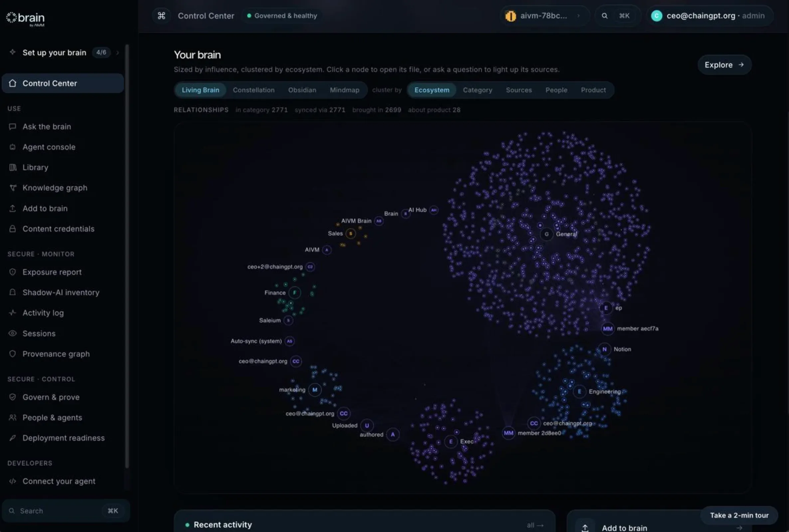
Task: Select the Notion node in graph
Action: coord(604,349)
